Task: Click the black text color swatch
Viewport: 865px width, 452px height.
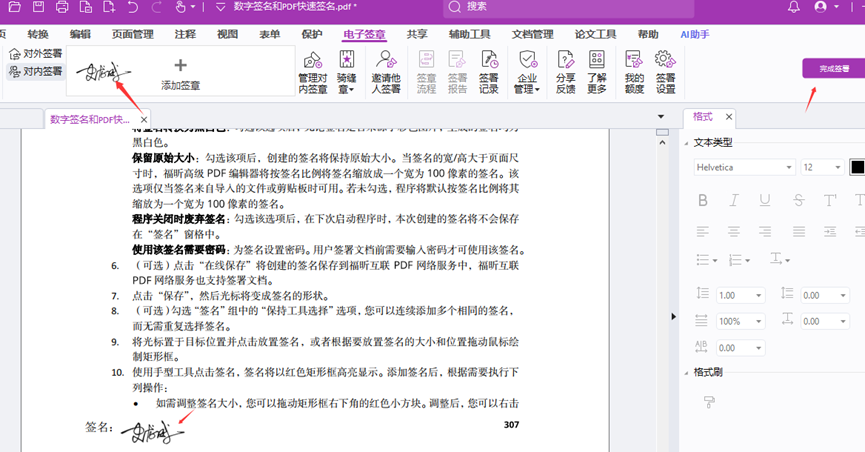Action: pos(857,168)
